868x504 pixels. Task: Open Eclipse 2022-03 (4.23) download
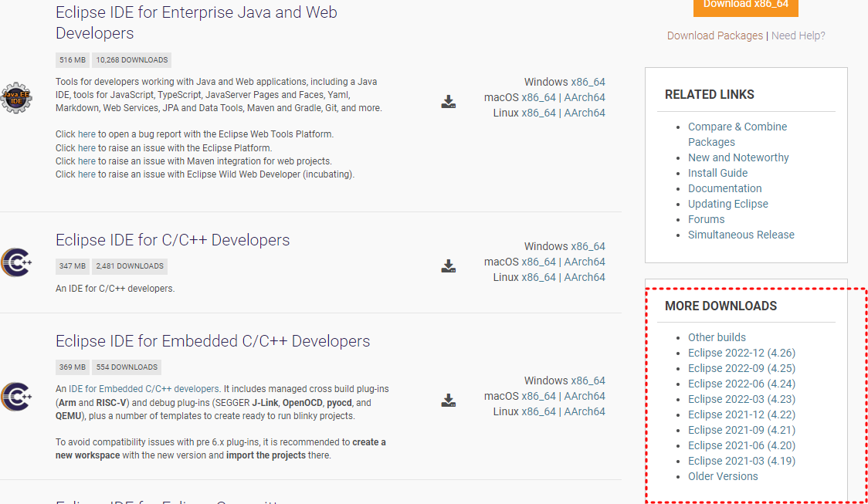pos(741,400)
